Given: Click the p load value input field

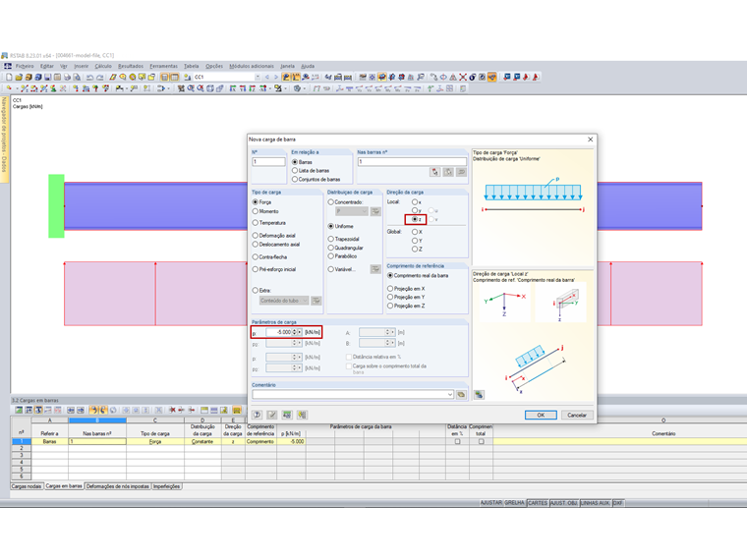Looking at the screenshot, I should [279, 332].
